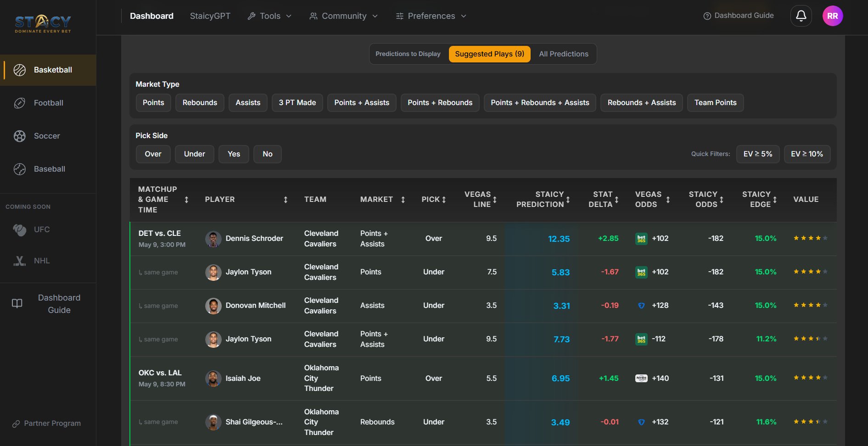This screenshot has width=868, height=446.
Task: Click the Dashboard Guide book icon in sidebar
Action: [17, 303]
